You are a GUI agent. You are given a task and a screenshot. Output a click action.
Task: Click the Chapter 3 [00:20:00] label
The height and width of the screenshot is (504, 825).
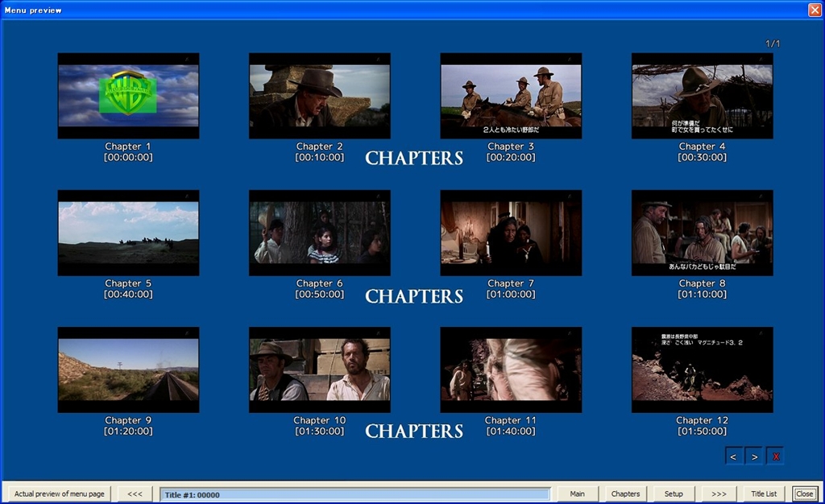coord(511,152)
